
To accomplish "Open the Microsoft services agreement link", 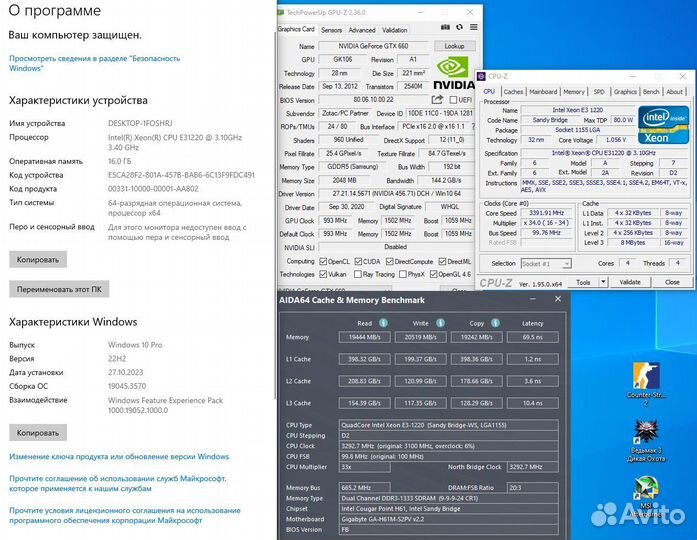I will click(x=118, y=484).
